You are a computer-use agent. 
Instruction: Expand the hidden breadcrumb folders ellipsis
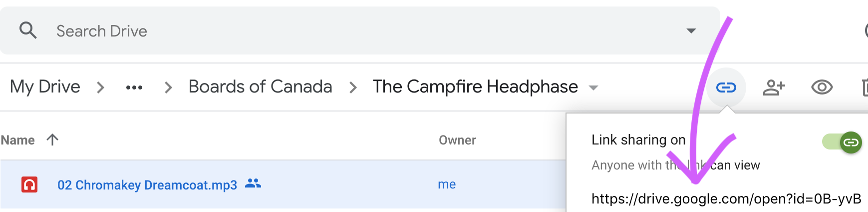coord(134,87)
